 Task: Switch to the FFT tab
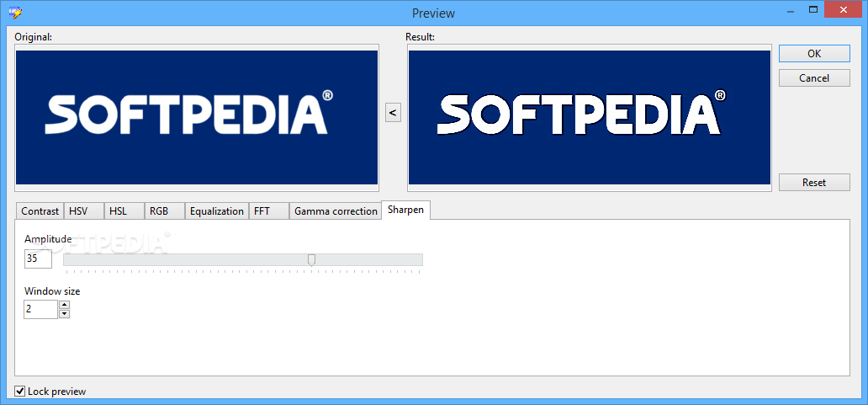(x=268, y=211)
